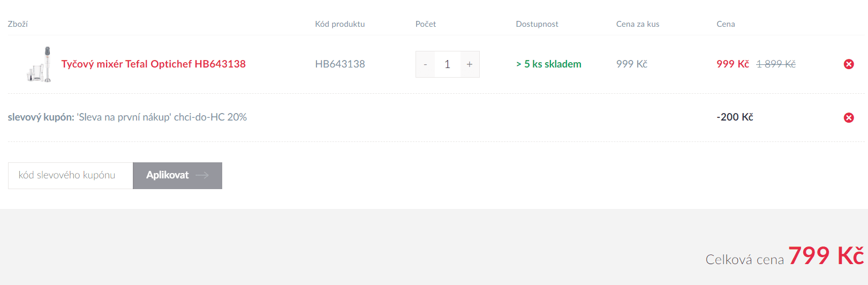Click the quantity field showing 1
868x285 pixels.
point(448,64)
